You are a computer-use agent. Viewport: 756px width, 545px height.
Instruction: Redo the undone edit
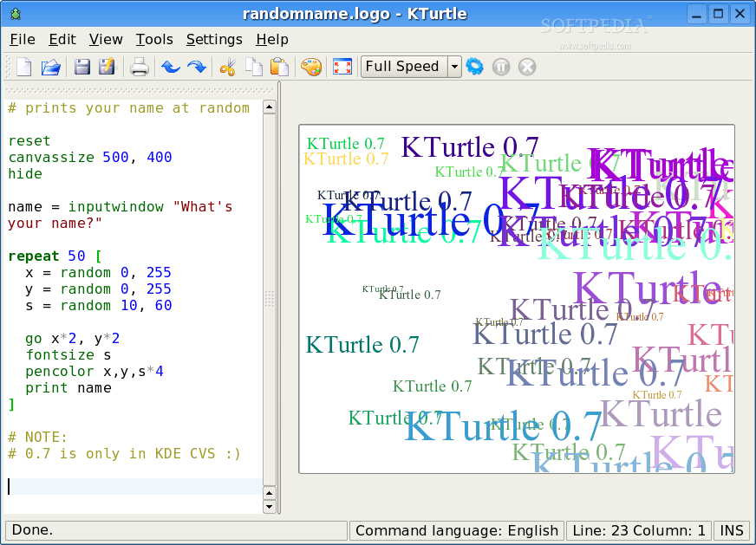tap(197, 66)
